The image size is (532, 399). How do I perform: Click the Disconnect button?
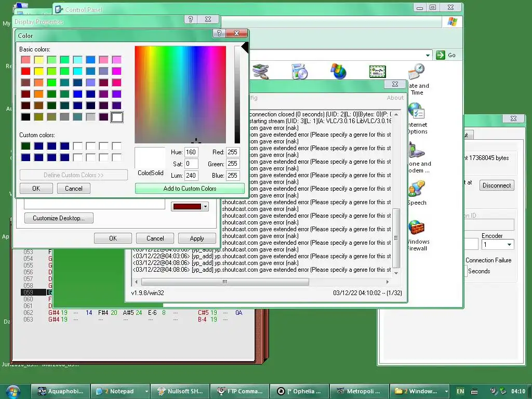tap(497, 185)
